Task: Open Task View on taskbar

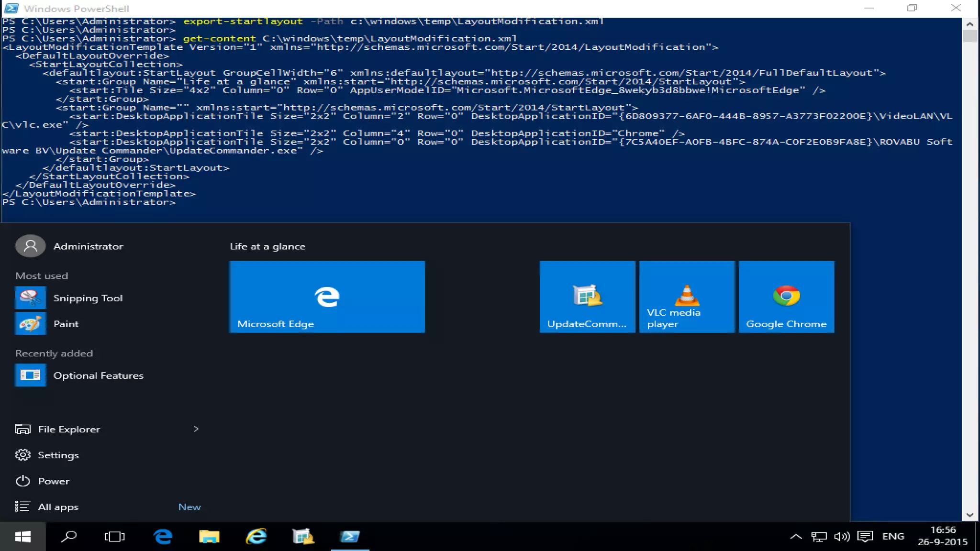Action: 115,537
